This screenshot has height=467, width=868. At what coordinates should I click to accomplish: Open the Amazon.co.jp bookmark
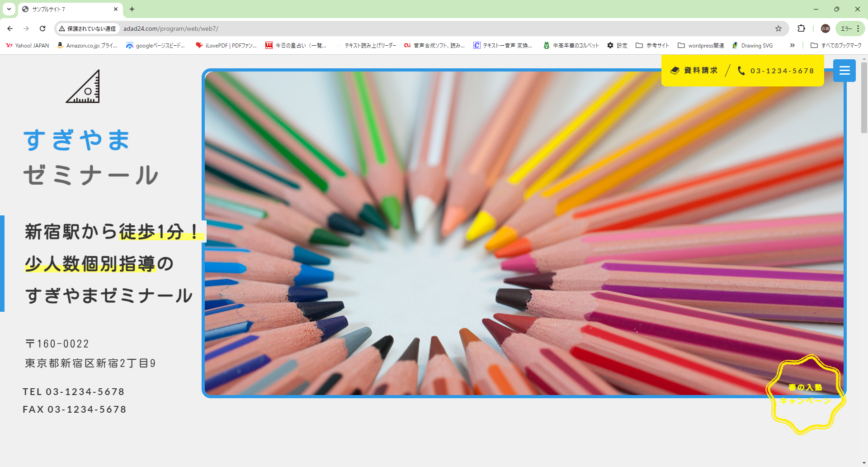[x=87, y=45]
